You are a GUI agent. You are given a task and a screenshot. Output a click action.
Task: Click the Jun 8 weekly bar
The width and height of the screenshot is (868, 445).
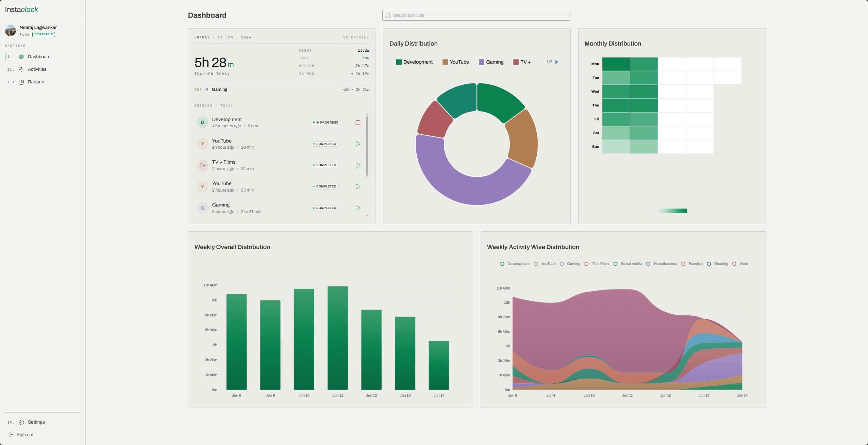(x=236, y=342)
